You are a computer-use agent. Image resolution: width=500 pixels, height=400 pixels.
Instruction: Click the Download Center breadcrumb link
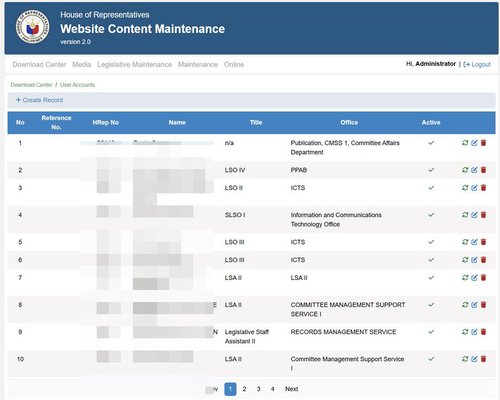[x=31, y=85]
